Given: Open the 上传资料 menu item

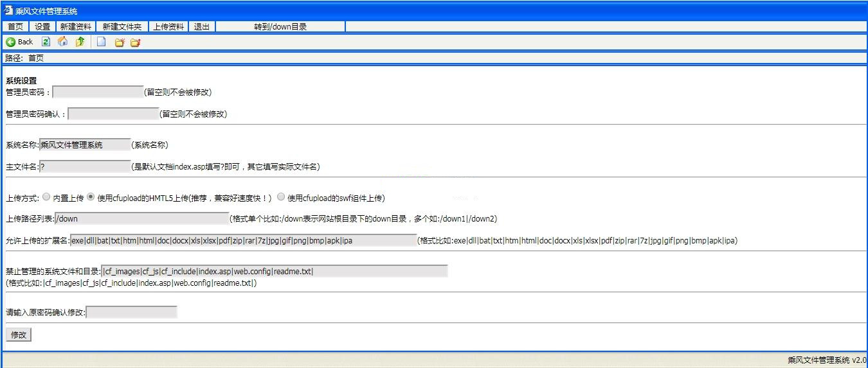Looking at the screenshot, I should [168, 26].
